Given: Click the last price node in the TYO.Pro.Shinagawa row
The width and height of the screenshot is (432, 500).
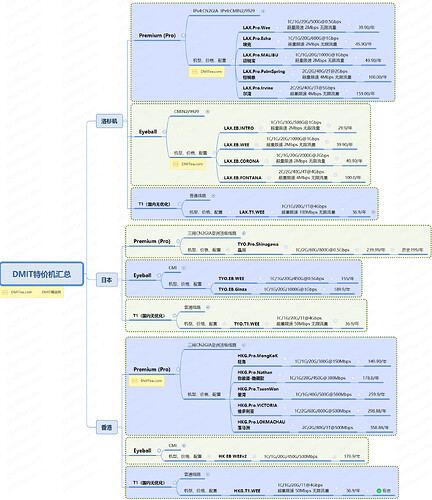Looking at the screenshot, I should pyautogui.click(x=412, y=250).
